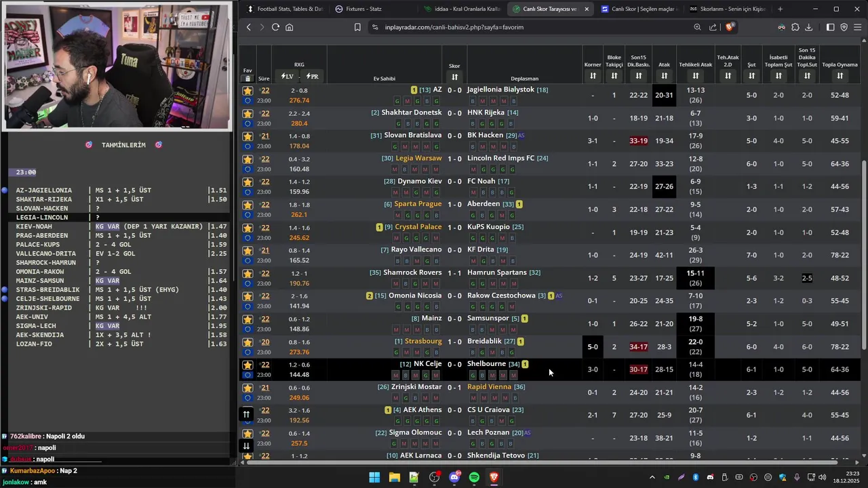Open Shamrock Rovers team link
Screen dimensions: 868x488
[x=412, y=272]
